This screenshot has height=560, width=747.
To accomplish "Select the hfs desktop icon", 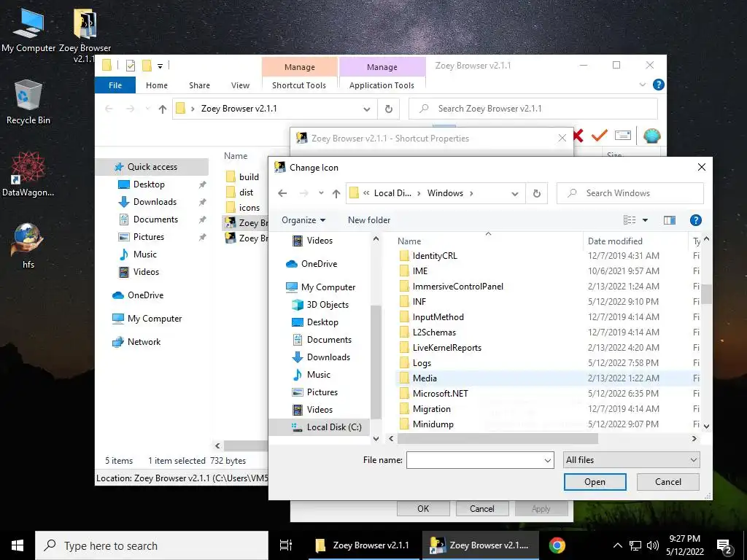I will click(28, 245).
